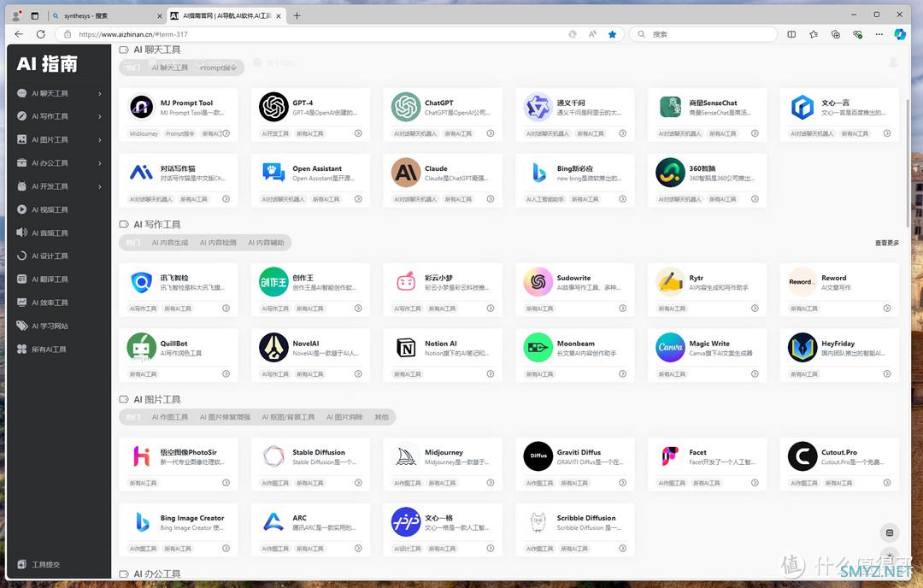923x588 pixels.
Task: Open Bing Image Creator card title
Action: click(x=192, y=518)
